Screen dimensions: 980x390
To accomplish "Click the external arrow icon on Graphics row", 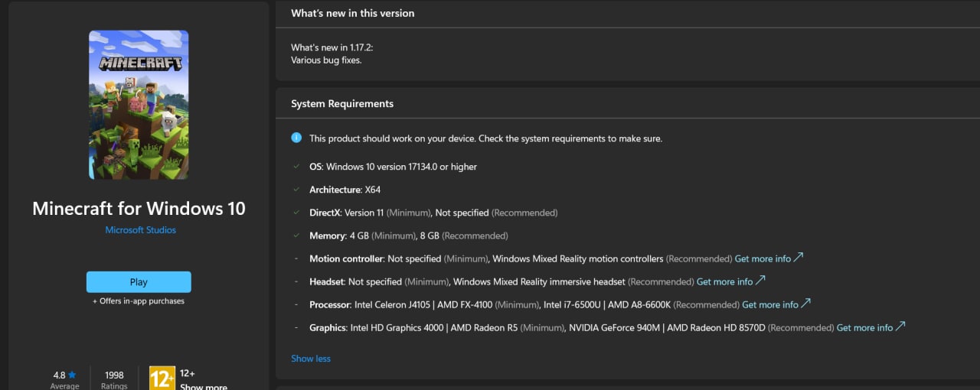I will [x=900, y=327].
